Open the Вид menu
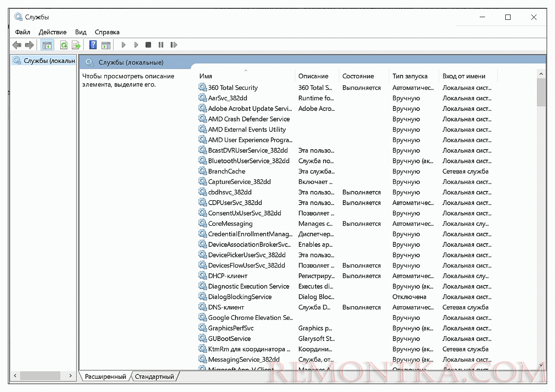This screenshot has width=555, height=392. point(81,32)
